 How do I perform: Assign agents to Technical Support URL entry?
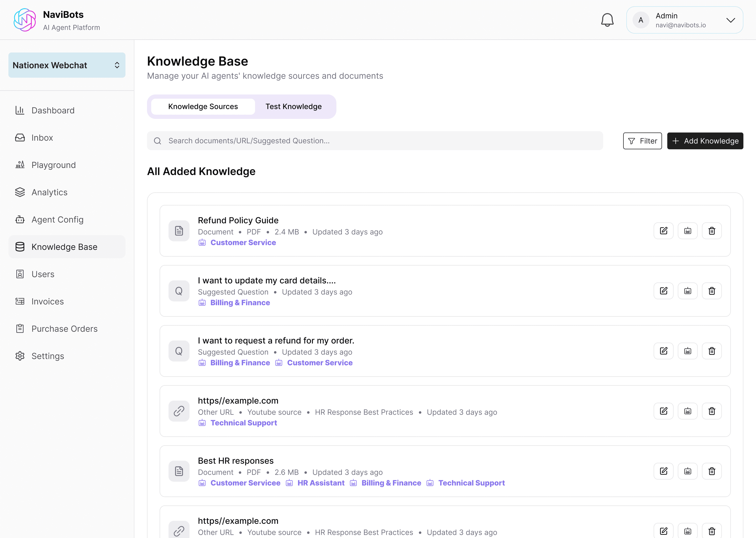[687, 411]
